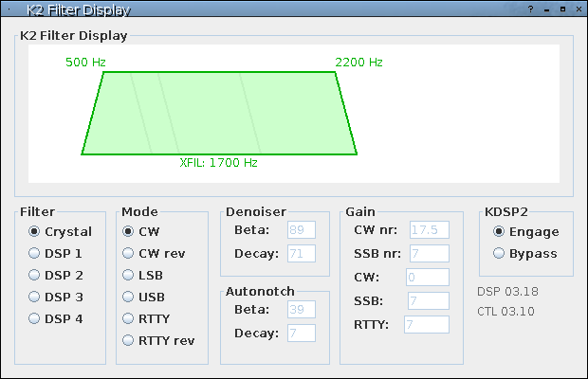Choose DSP 4 in Filter group
This screenshot has width=588, height=379.
pos(35,318)
